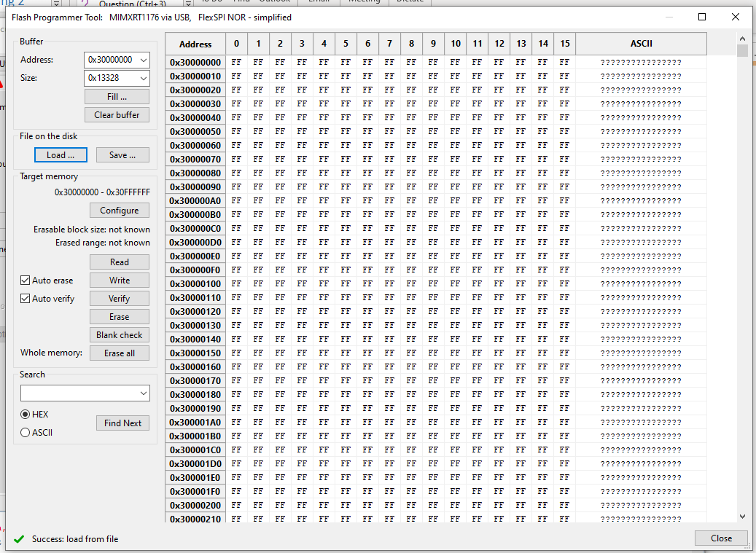Perform a Blank check
756x553 pixels.
(x=119, y=334)
